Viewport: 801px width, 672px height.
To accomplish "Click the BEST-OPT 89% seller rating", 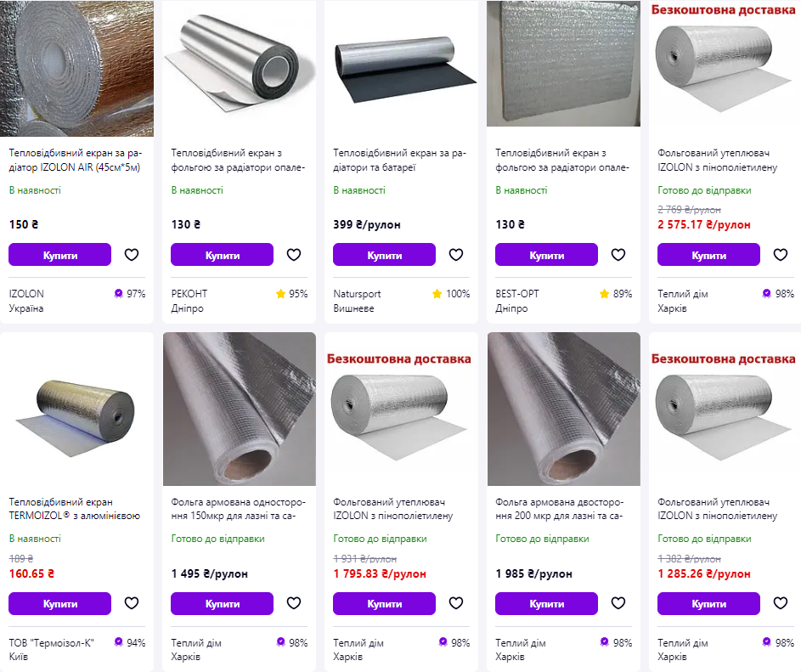I will pyautogui.click(x=616, y=294).
